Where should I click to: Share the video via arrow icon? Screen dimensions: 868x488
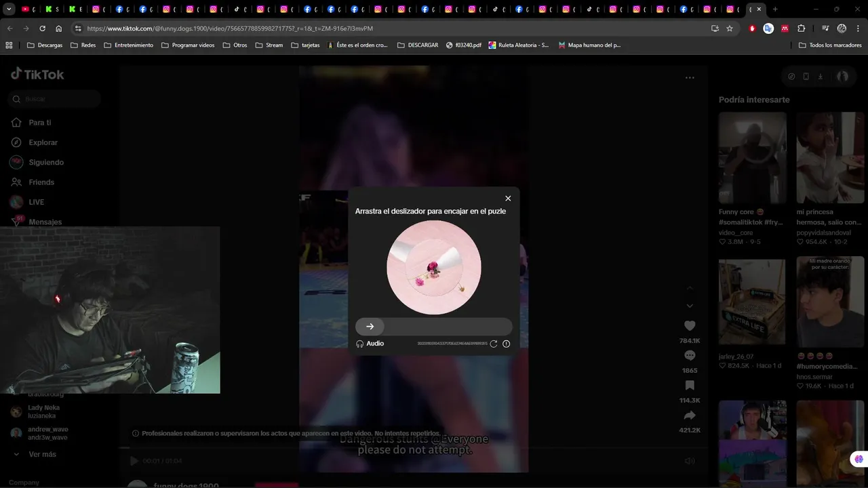pyautogui.click(x=690, y=415)
